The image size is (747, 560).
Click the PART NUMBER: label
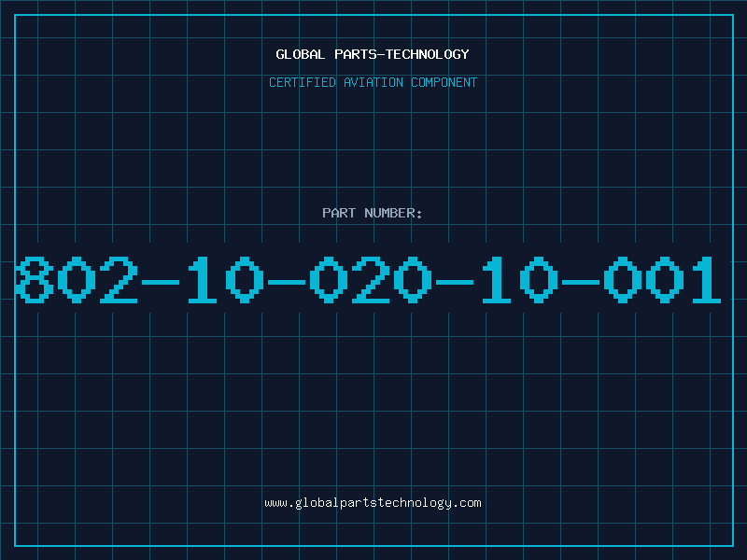pos(373,213)
